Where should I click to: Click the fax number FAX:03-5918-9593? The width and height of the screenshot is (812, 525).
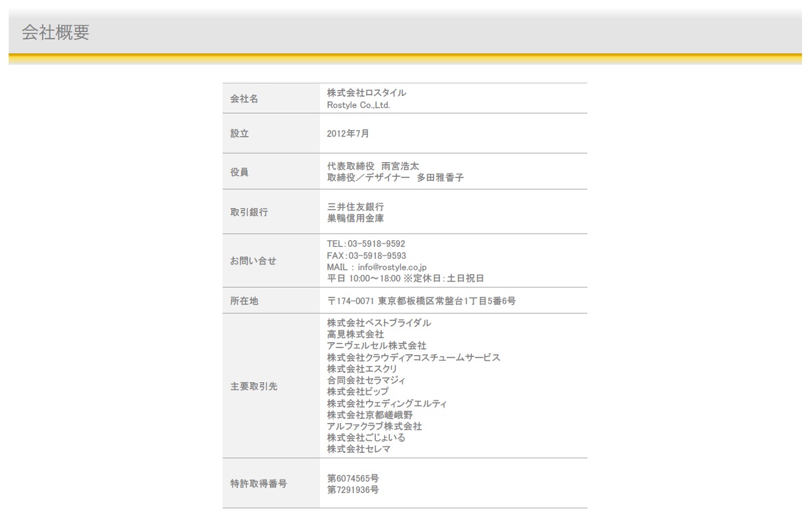click(366, 255)
